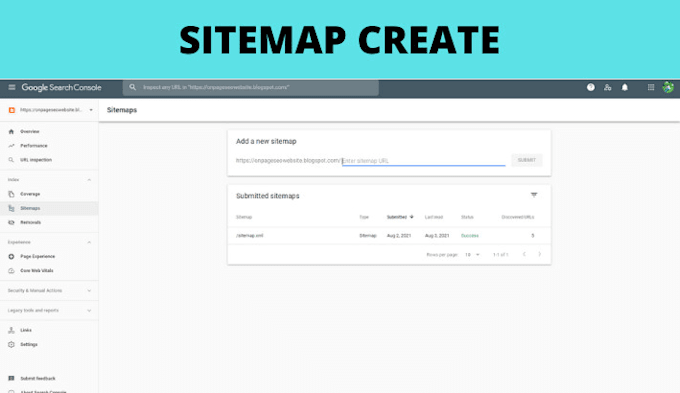This screenshot has height=393, width=680.
Task: Open Removals in the sidebar
Action: point(30,223)
